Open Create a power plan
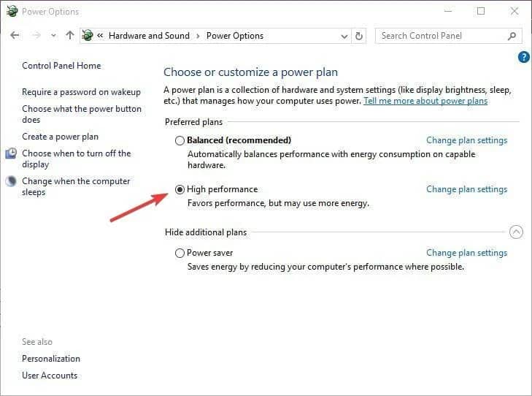 [x=60, y=137]
